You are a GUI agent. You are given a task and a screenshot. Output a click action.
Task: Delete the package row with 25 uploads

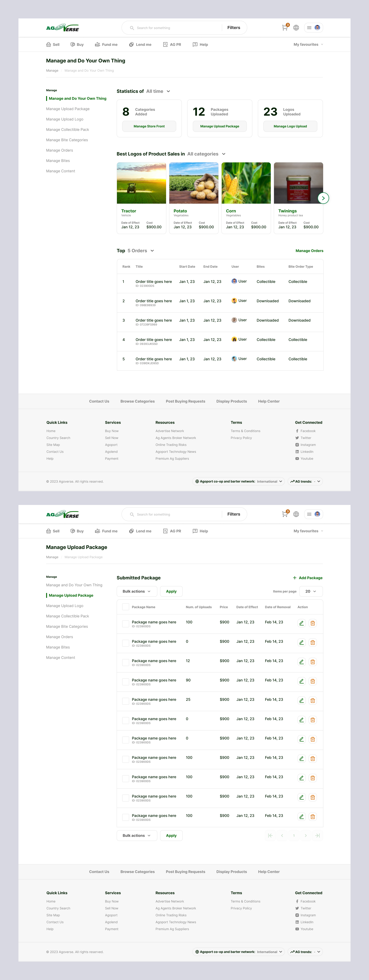(x=313, y=701)
